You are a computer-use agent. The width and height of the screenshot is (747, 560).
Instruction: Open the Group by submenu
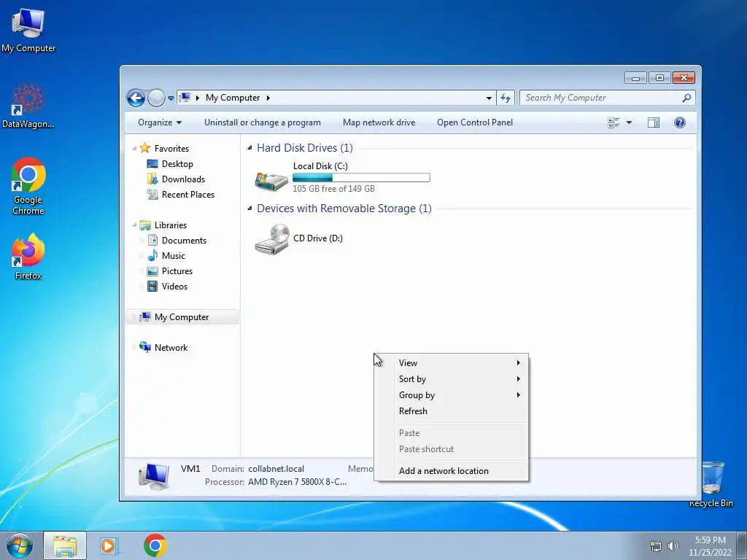(x=451, y=395)
